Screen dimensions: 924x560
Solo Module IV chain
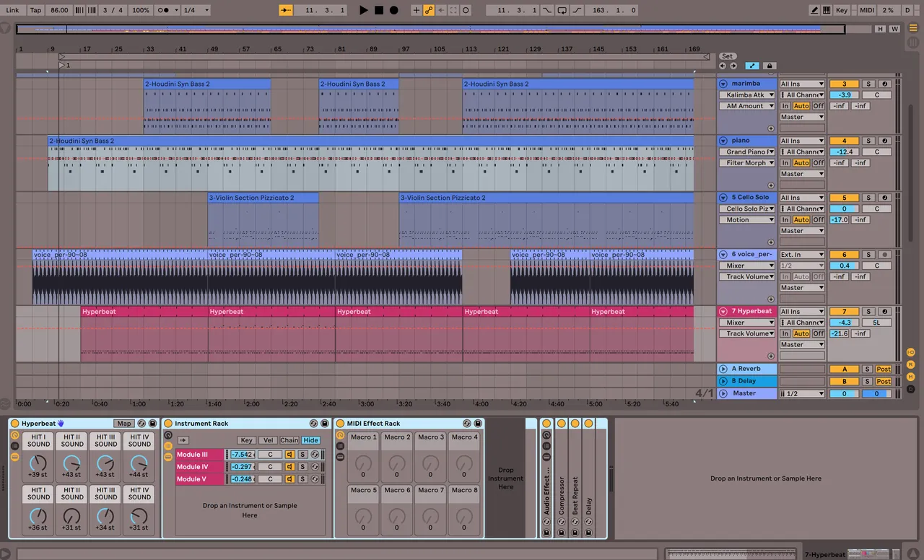pos(303,466)
